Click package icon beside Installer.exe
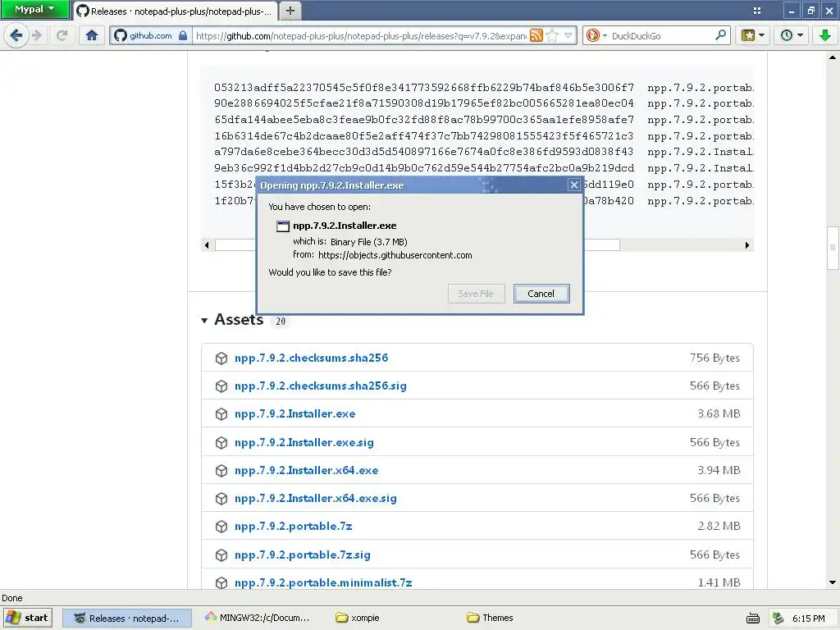The image size is (840, 630). pyautogui.click(x=221, y=414)
